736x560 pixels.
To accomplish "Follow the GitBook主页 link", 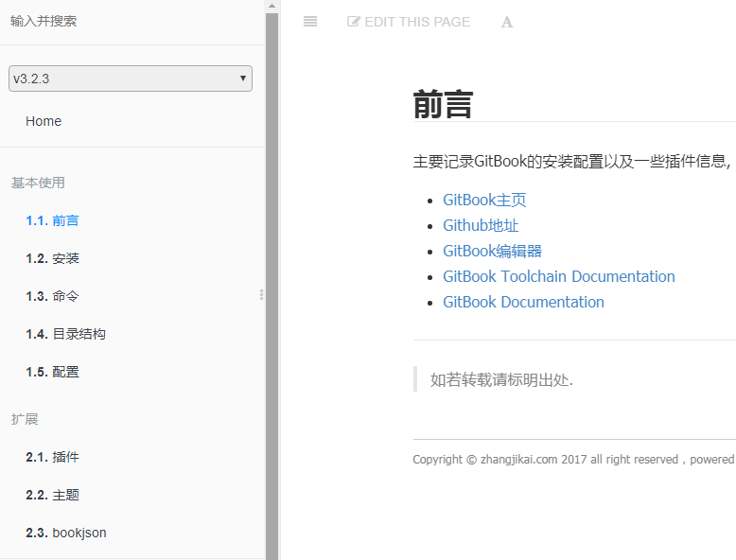I will (484, 200).
